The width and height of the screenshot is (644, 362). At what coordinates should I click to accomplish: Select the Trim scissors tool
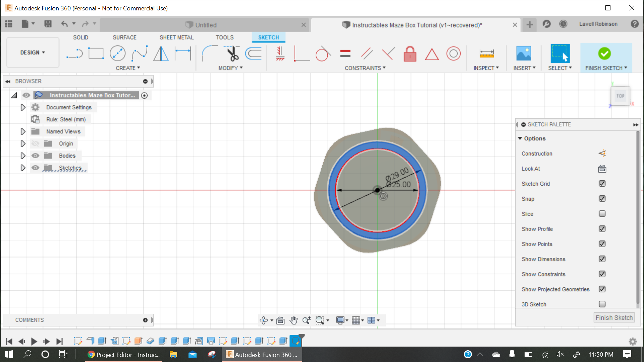(x=232, y=54)
